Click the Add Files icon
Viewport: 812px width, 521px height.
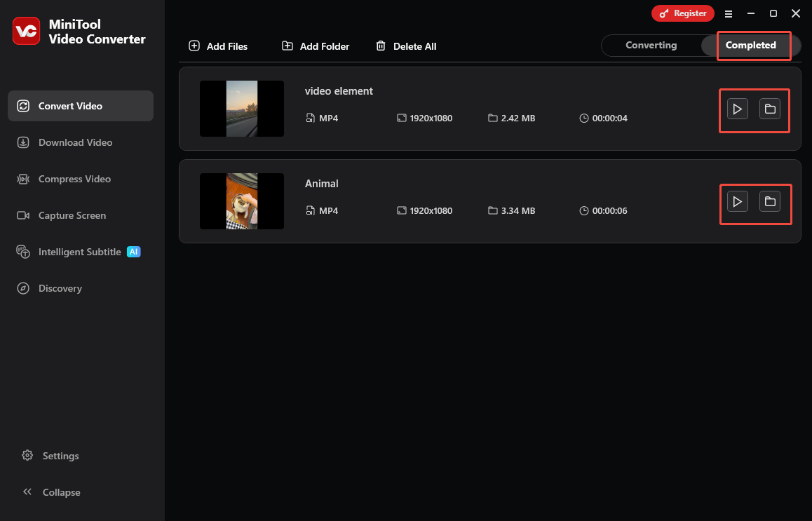point(194,46)
